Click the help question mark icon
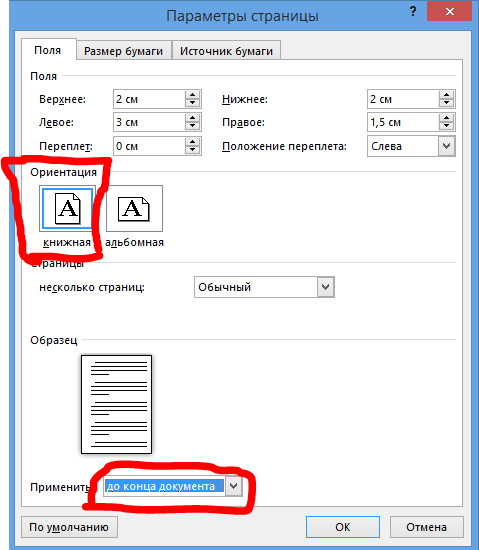479x550 pixels. tap(413, 11)
